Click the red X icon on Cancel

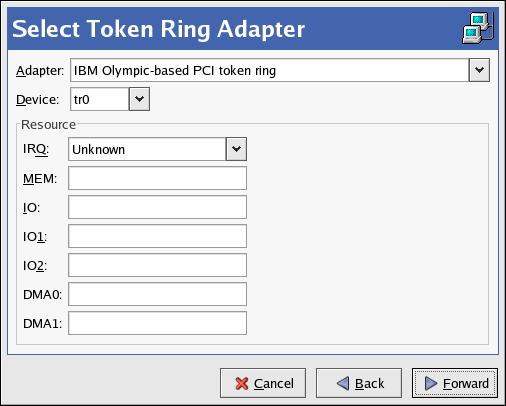tap(242, 383)
